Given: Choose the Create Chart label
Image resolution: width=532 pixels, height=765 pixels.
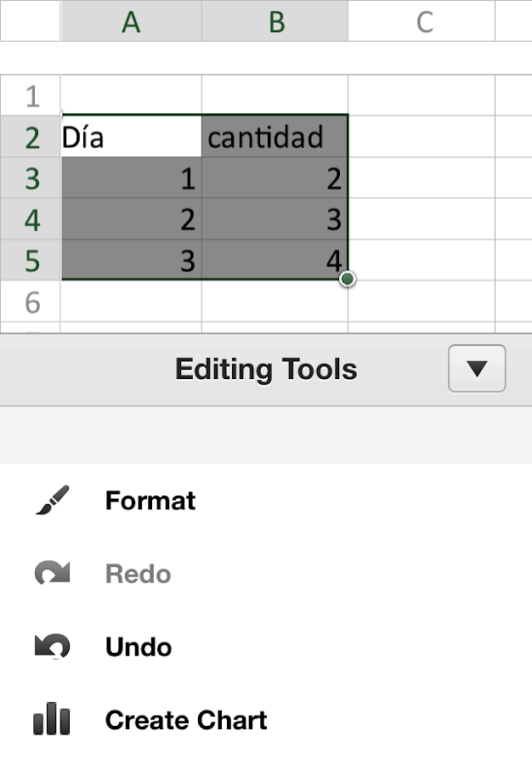Looking at the screenshot, I should [x=186, y=720].
